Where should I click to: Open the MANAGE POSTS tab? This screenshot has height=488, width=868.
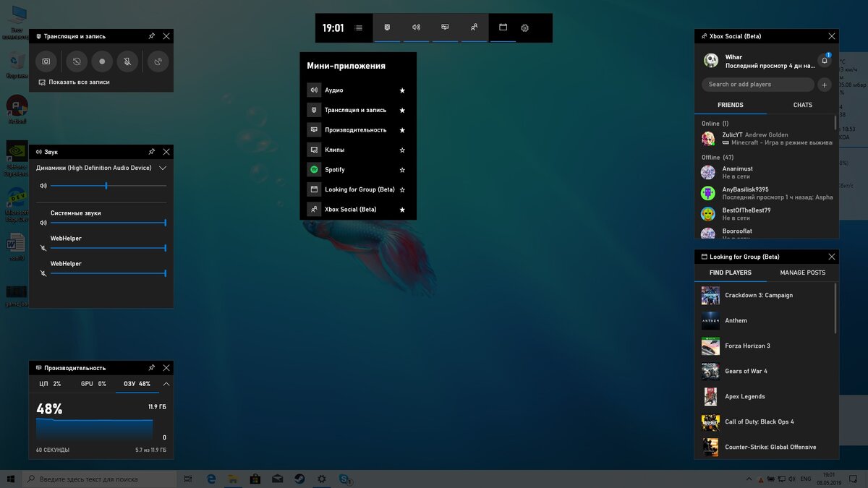pos(802,273)
